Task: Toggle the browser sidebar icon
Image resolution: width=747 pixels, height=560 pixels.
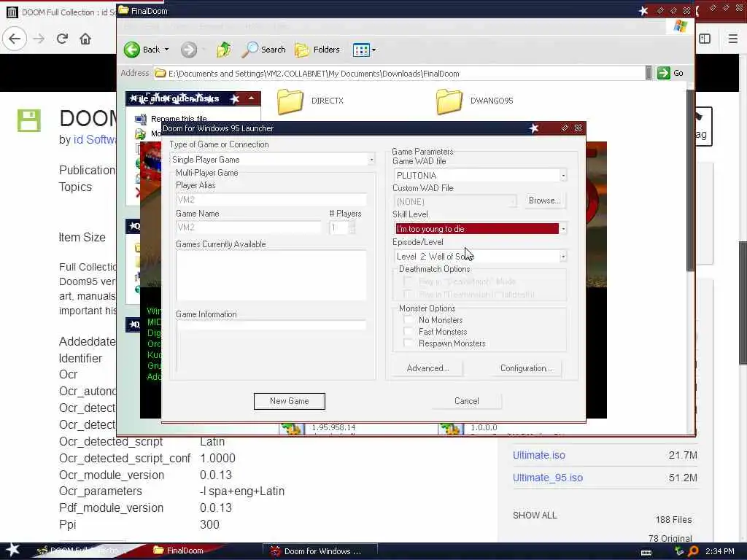Action: tap(705, 39)
